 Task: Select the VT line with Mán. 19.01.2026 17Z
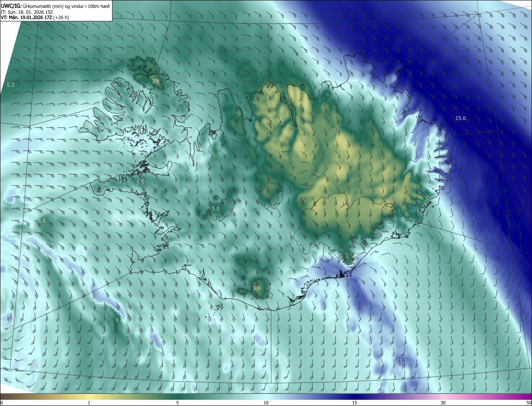[35, 17]
